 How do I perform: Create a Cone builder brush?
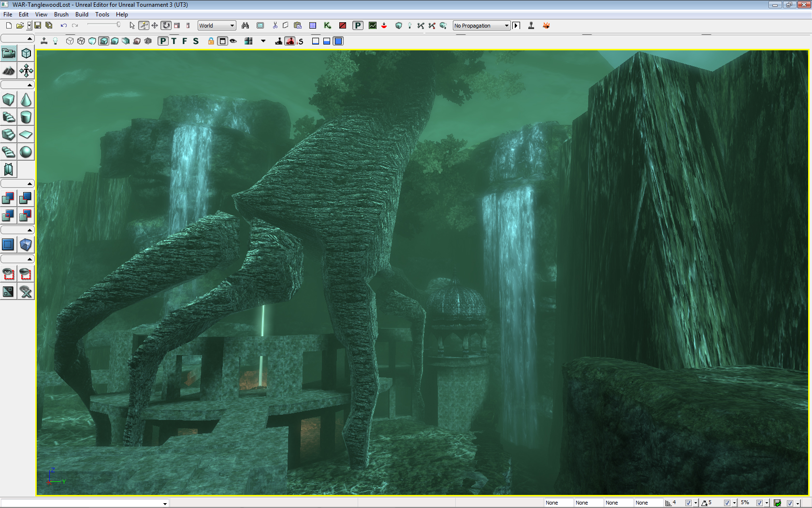pyautogui.click(x=26, y=100)
